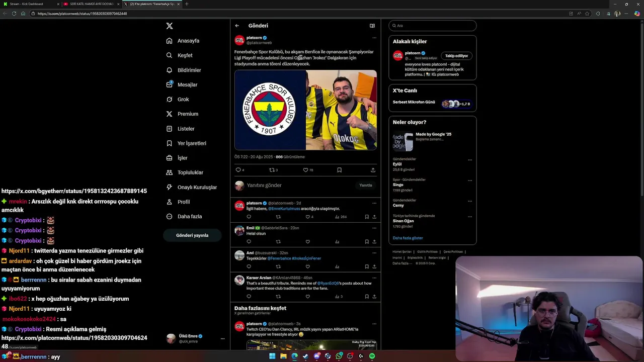The width and height of the screenshot is (644, 362).
Task: Open the Fenerbahçe logo image
Action: [x=270, y=110]
